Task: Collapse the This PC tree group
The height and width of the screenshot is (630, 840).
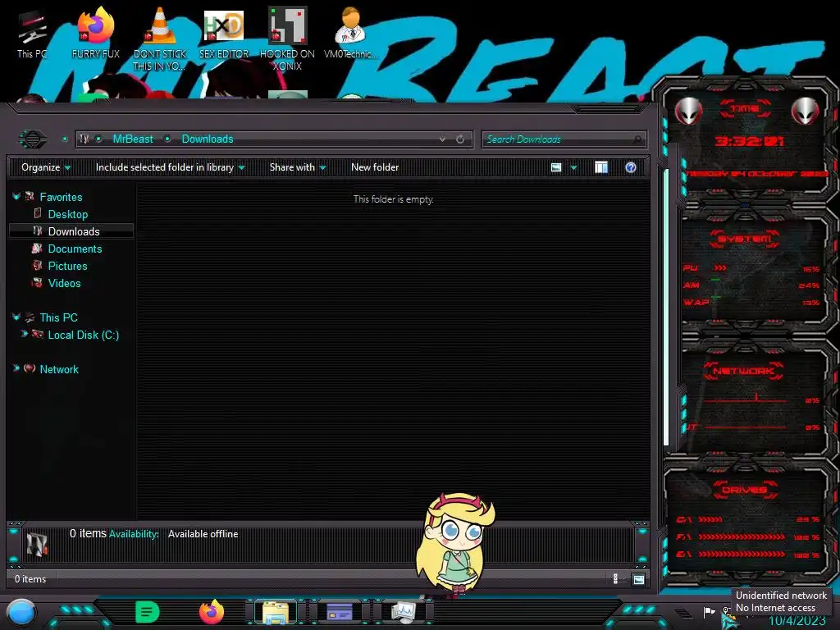Action: point(16,317)
